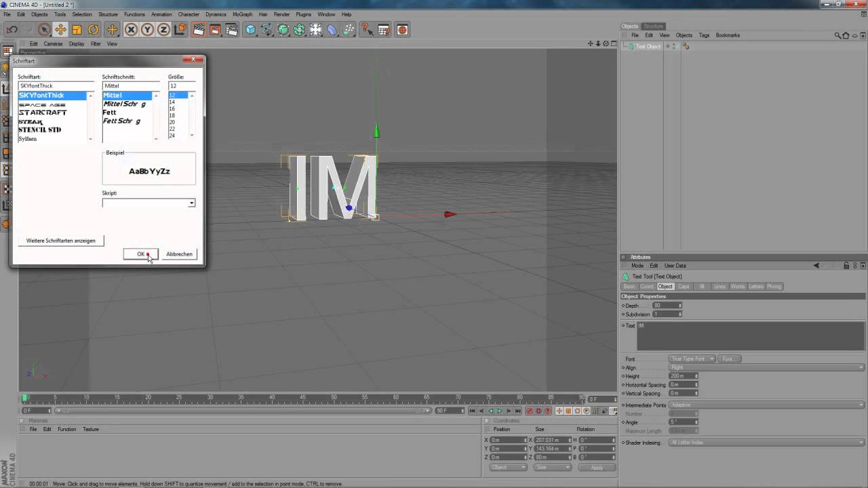
Task: Open the Shader Indexing dropdown
Action: (767, 443)
